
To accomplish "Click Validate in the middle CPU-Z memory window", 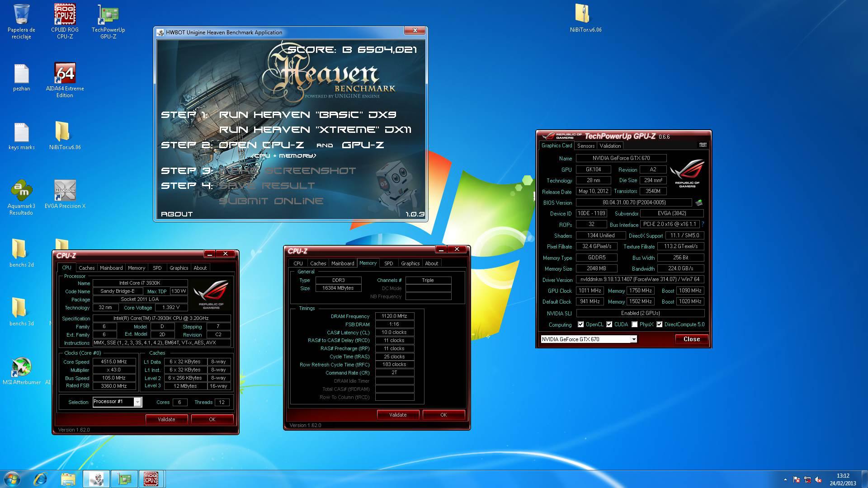I will tap(398, 415).
